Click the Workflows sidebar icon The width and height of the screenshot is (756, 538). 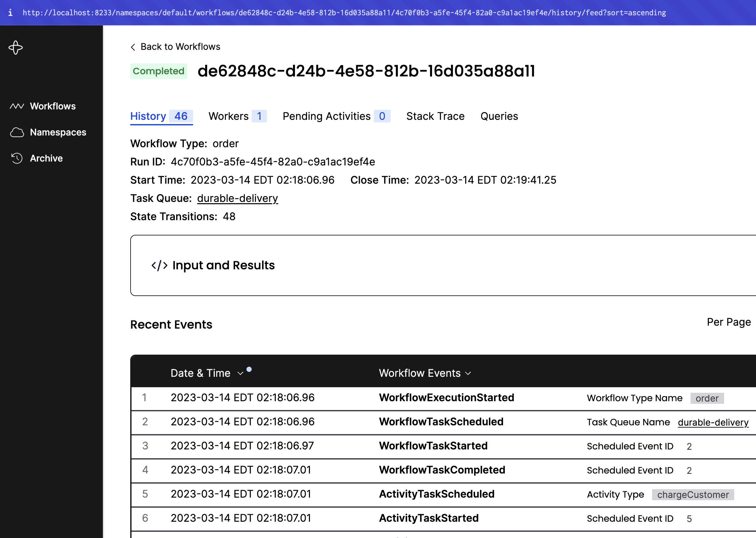(17, 106)
